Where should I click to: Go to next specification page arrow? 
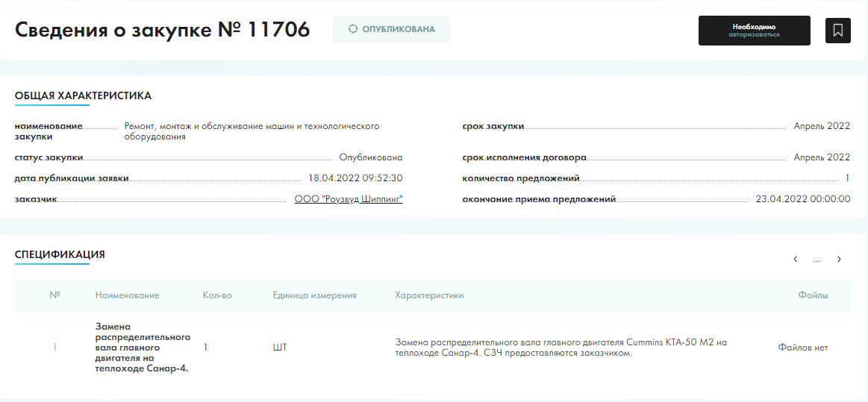(839, 259)
